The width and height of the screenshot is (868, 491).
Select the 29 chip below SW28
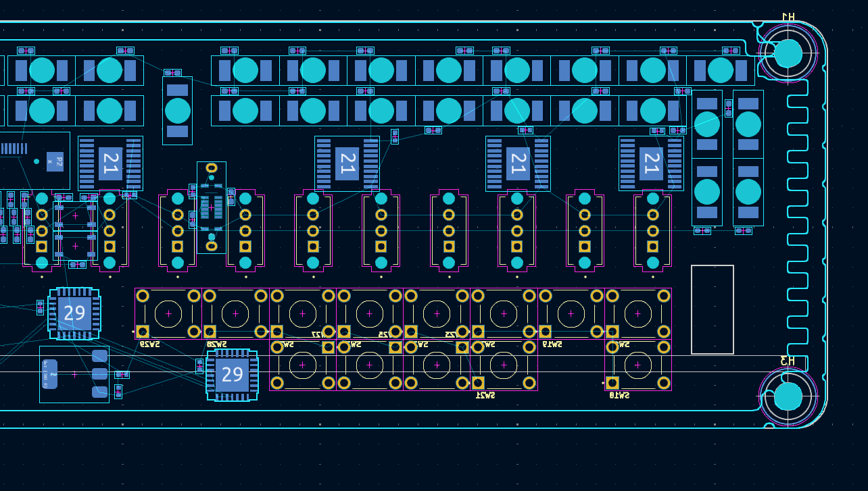[232, 375]
